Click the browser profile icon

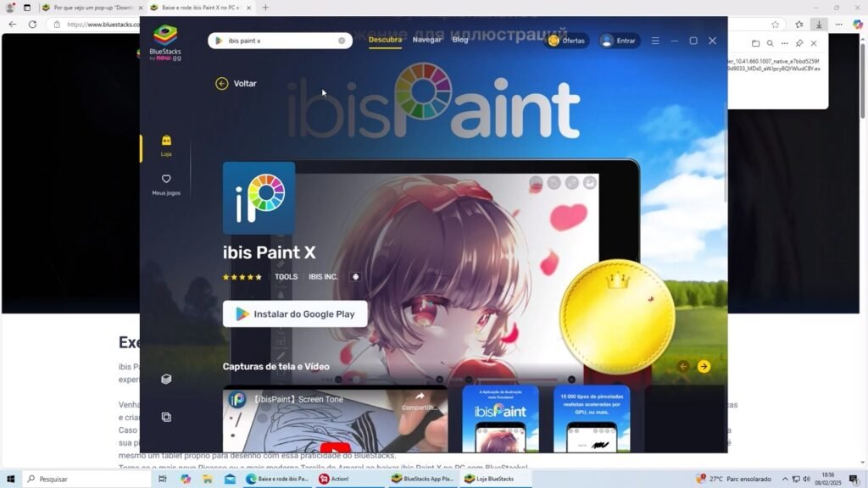(9, 8)
